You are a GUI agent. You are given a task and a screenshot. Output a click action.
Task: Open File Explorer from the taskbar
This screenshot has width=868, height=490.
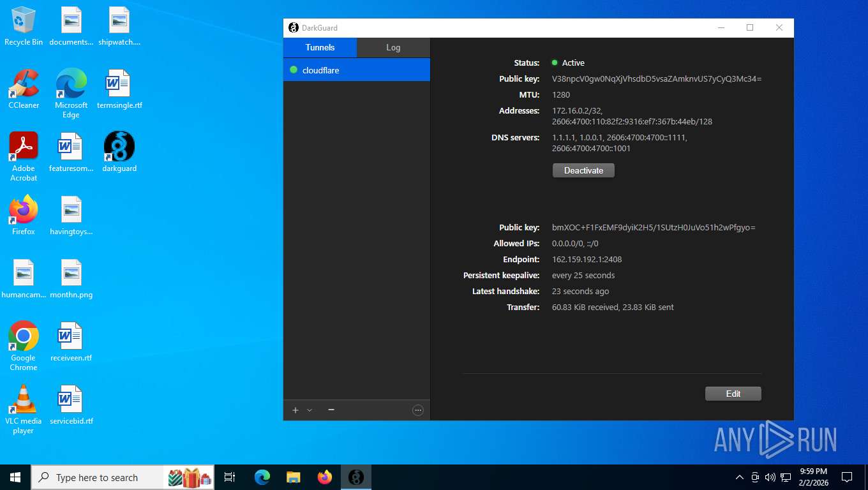point(294,477)
